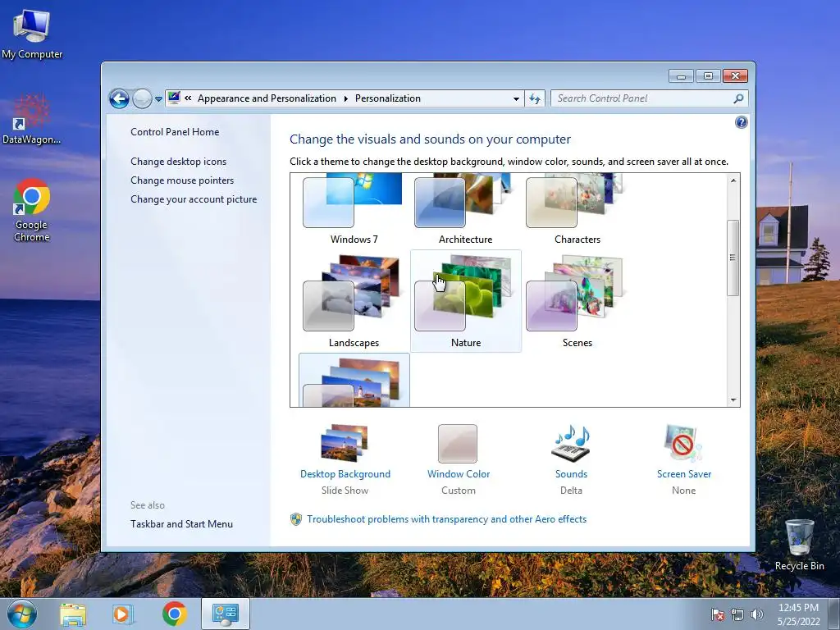
Task: Select the Recycle Bin desktop icon
Action: tap(799, 545)
